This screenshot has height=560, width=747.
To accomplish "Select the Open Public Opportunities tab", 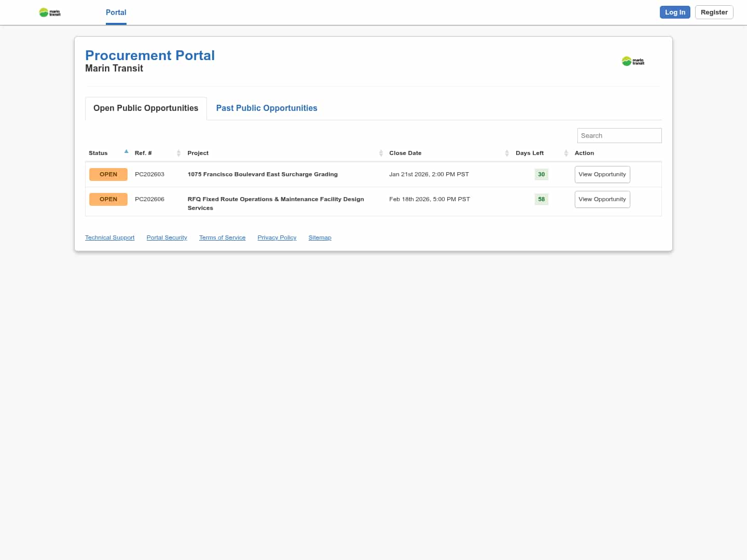I will [146, 108].
